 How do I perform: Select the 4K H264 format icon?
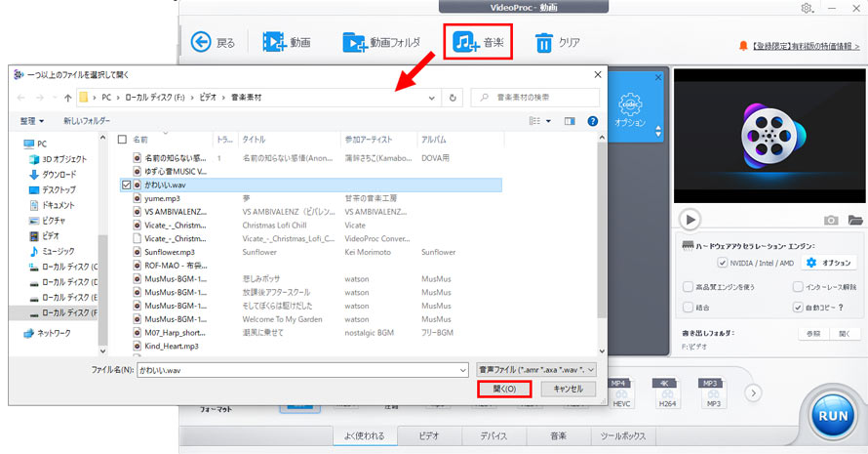[x=667, y=393]
